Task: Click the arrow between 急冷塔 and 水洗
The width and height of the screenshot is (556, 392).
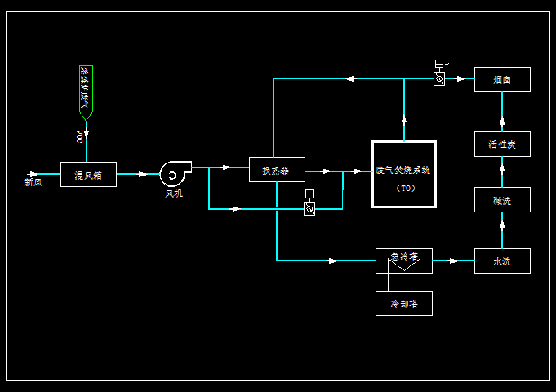Action: click(x=451, y=261)
